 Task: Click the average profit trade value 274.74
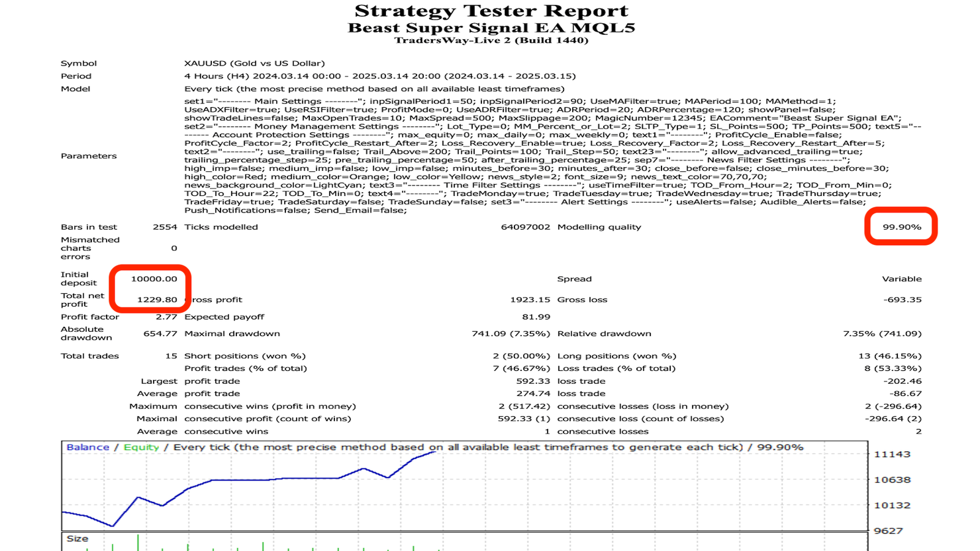(533, 394)
